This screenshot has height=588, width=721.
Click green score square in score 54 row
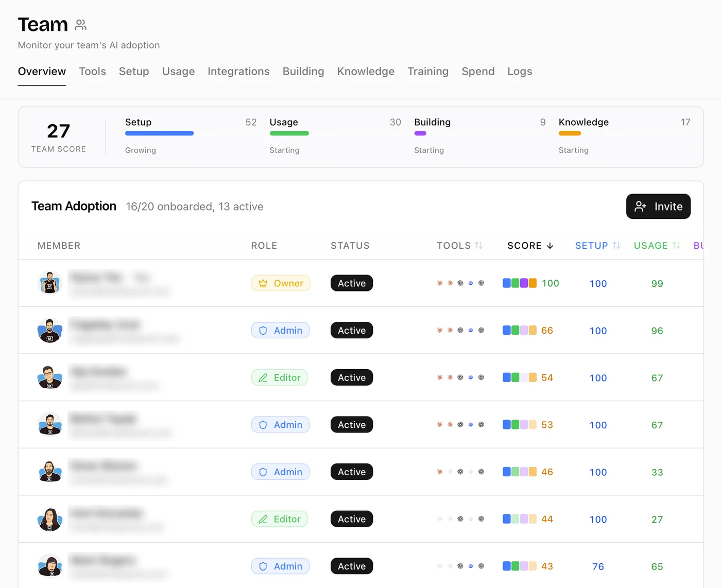pos(515,377)
